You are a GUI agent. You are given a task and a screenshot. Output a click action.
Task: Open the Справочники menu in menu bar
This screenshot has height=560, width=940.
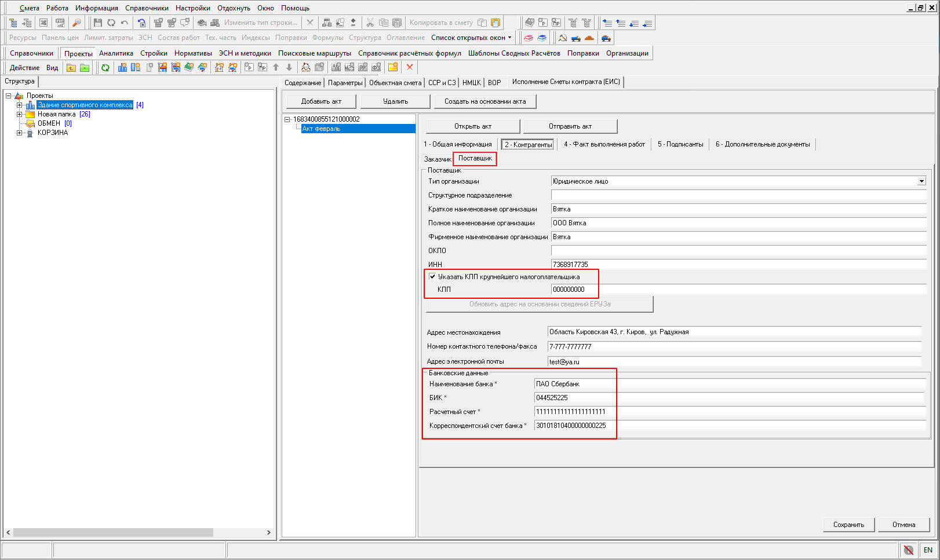(147, 8)
